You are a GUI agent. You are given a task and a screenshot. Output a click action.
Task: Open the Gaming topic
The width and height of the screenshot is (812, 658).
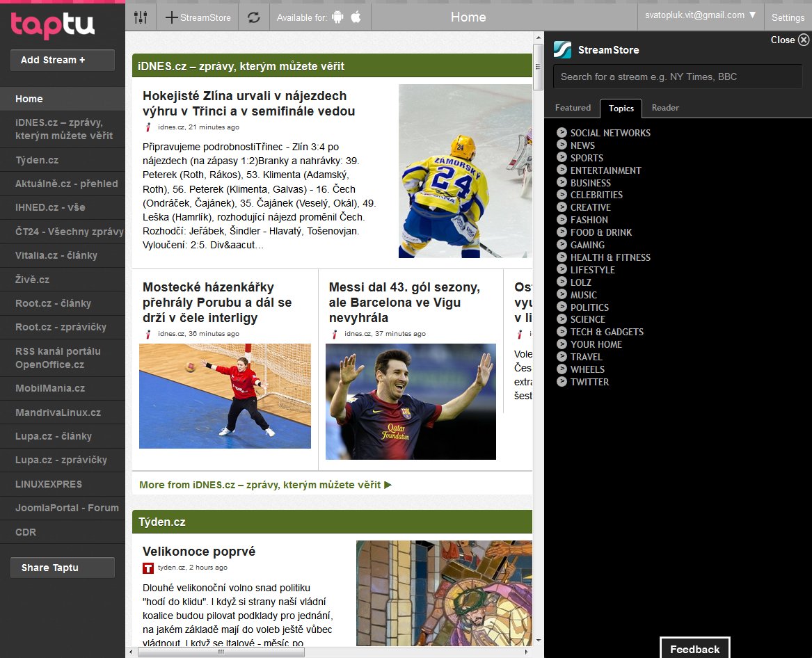587,245
